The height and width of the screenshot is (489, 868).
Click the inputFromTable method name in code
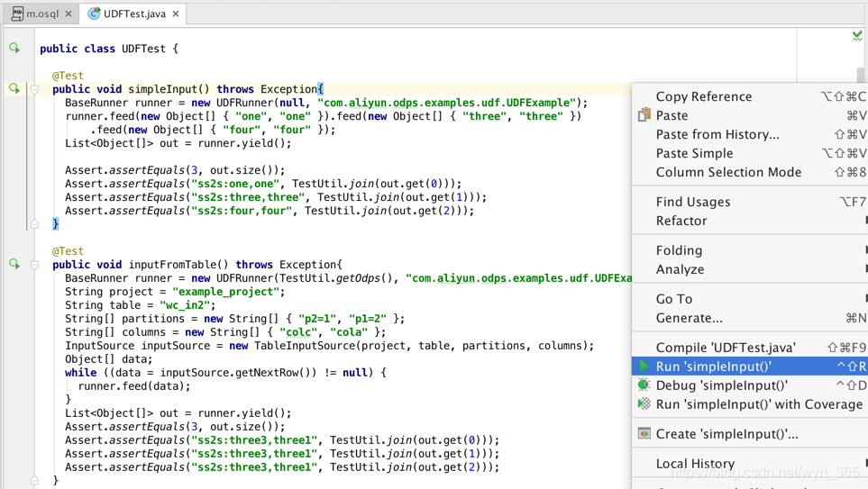click(172, 265)
